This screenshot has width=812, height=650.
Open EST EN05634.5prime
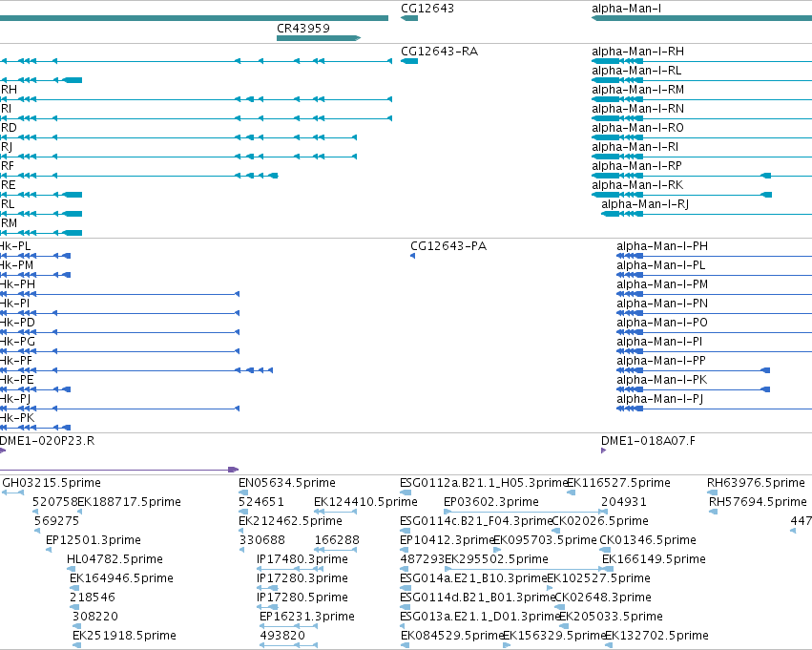pos(287,483)
